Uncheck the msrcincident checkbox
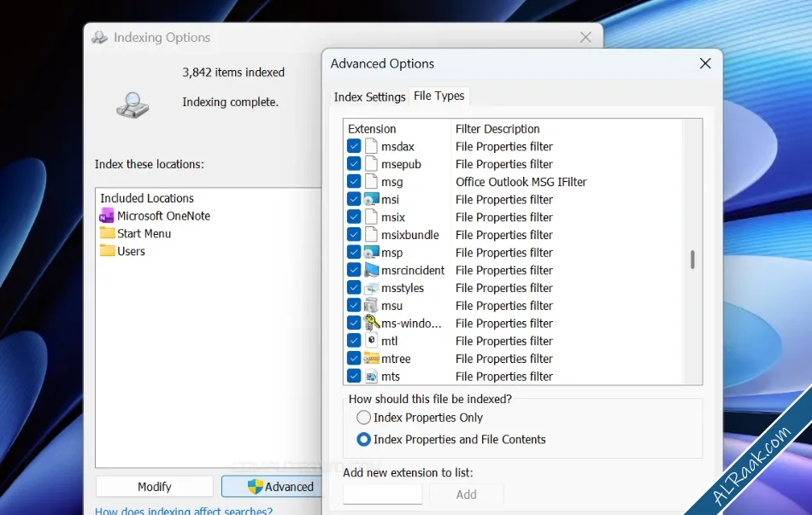 click(x=354, y=270)
